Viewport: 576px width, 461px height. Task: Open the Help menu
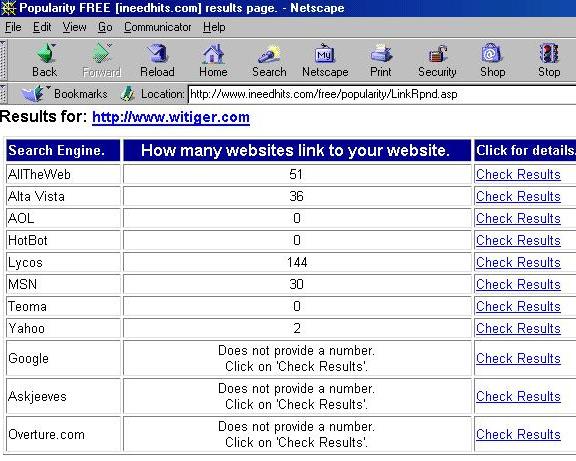point(214,27)
